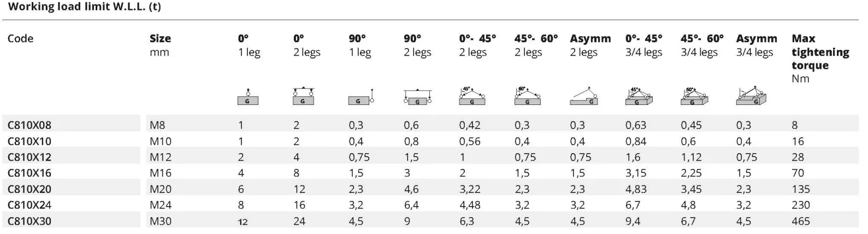The image size is (868, 234).
Task: Click the Asymm 3/4 legs diagram icon
Action: (752, 96)
